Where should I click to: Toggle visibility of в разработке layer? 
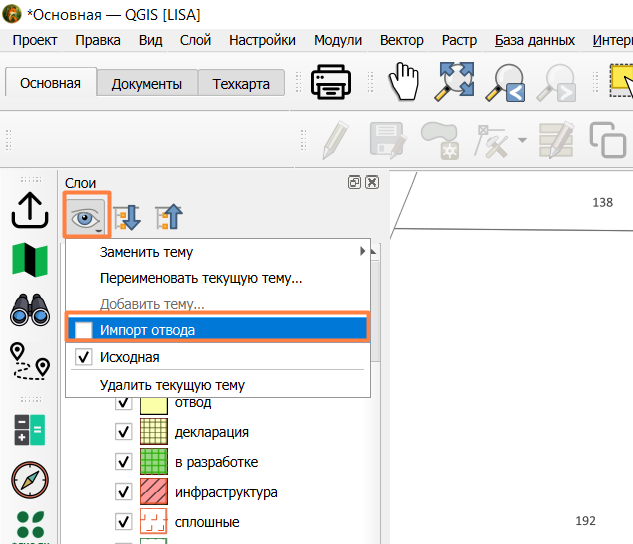coord(124,462)
